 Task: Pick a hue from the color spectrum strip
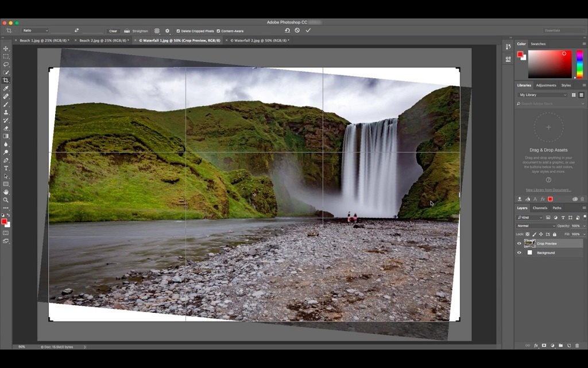pos(579,64)
